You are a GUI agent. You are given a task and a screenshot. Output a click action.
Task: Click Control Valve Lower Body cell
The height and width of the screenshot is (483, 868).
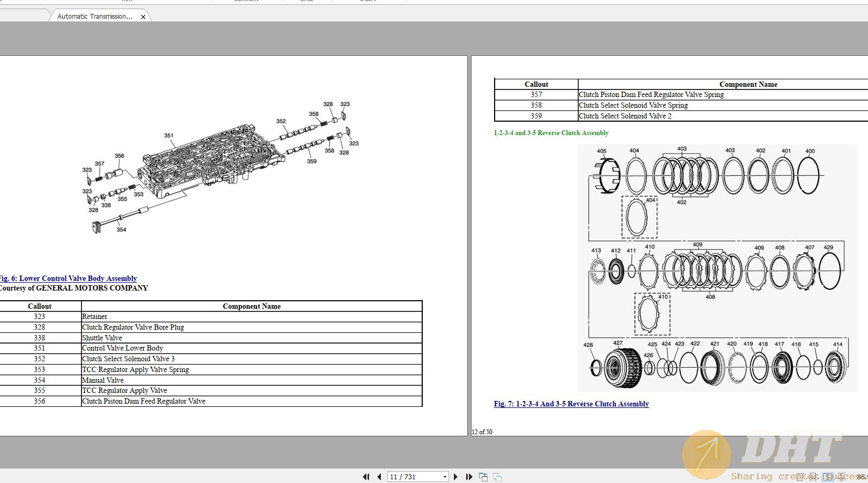pyautogui.click(x=252, y=348)
